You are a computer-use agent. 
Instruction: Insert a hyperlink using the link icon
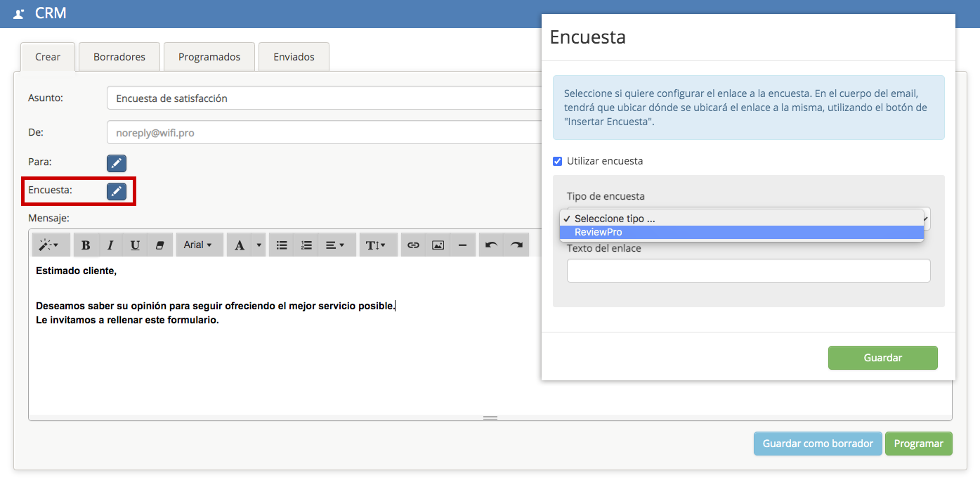coord(413,245)
